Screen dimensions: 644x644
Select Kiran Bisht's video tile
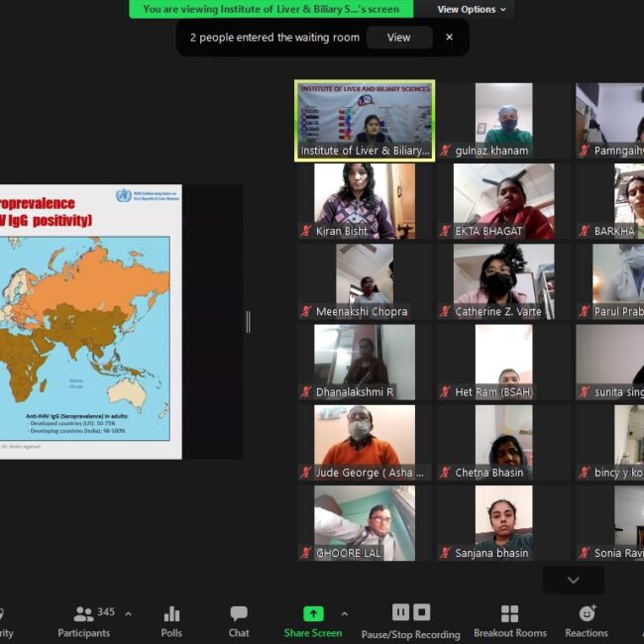pos(365,201)
